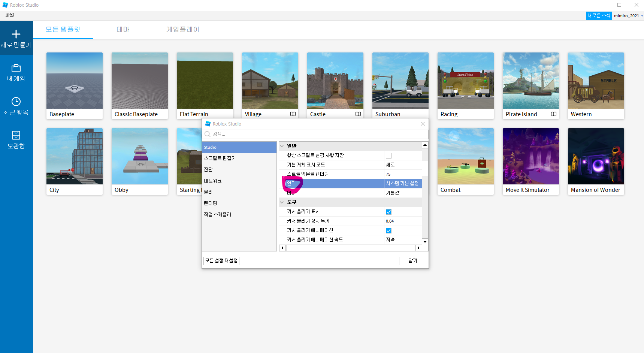This screenshot has height=353, width=644.
Task: Open 언어 dropdown showing 시스템 기본 설정
Action: click(403, 184)
